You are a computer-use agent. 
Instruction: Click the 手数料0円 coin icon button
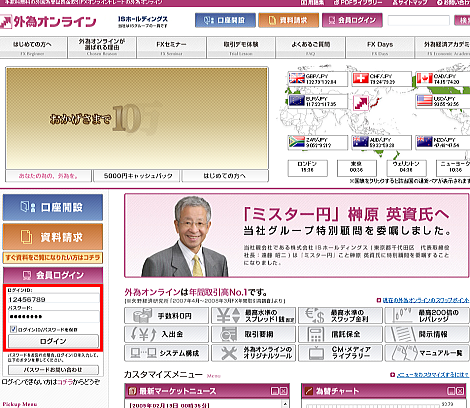pyautogui.click(x=166, y=316)
